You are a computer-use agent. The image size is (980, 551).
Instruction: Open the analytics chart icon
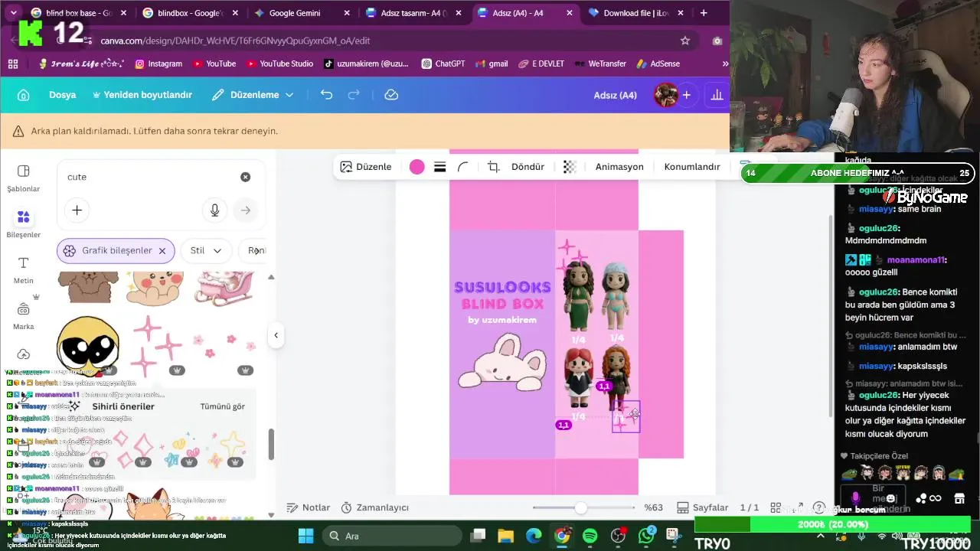pos(717,95)
